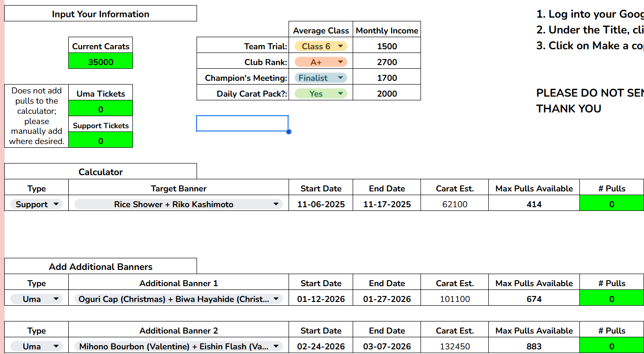Click the 'Additional Banner 1' column header
644x354 pixels.
point(178,282)
